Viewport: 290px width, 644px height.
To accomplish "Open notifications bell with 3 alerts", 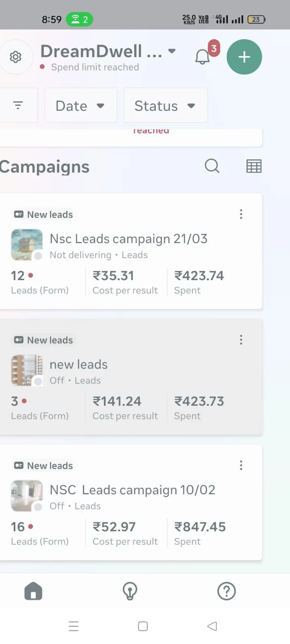I will [x=203, y=57].
